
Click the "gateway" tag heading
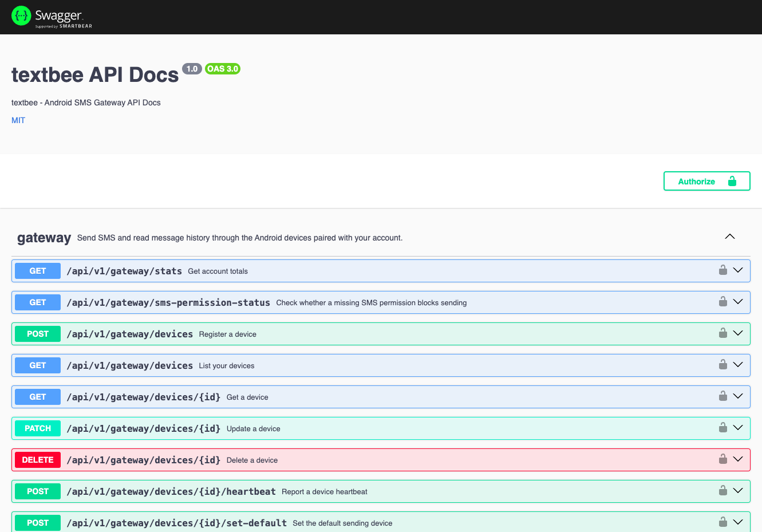click(44, 238)
